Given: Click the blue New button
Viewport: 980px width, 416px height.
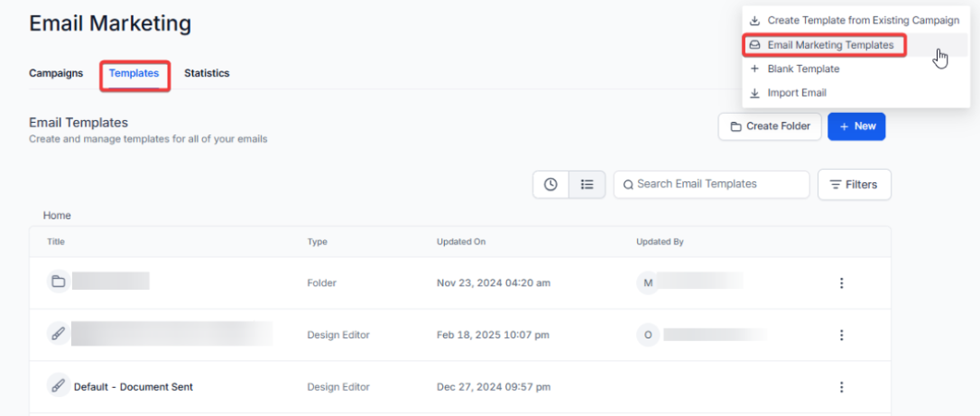Looking at the screenshot, I should (x=856, y=126).
